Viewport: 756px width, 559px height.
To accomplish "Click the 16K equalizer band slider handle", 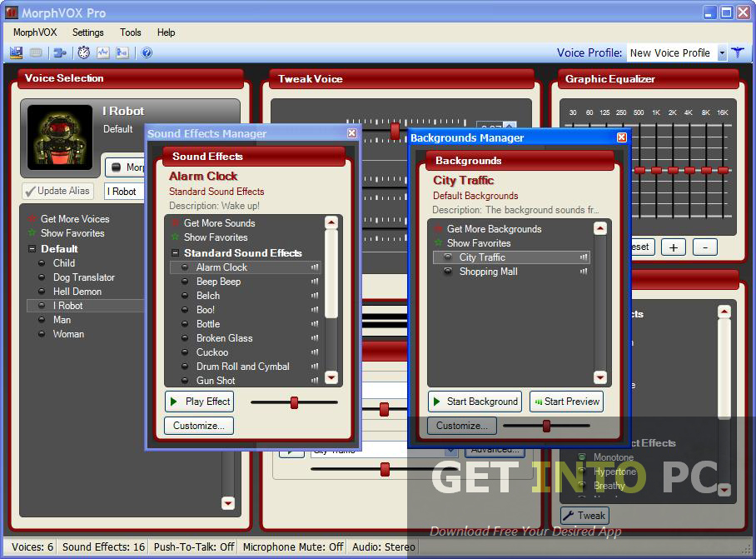I will click(x=723, y=170).
